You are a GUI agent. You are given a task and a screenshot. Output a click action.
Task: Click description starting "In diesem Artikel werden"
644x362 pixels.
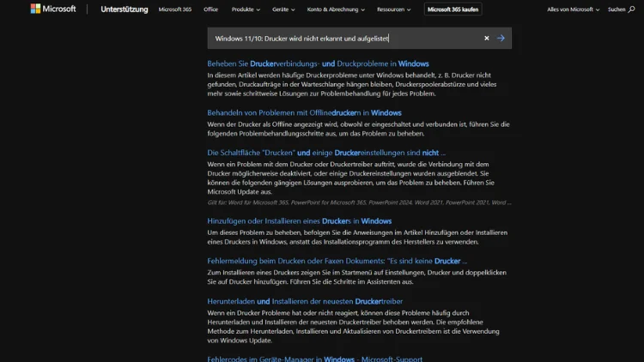click(x=352, y=84)
